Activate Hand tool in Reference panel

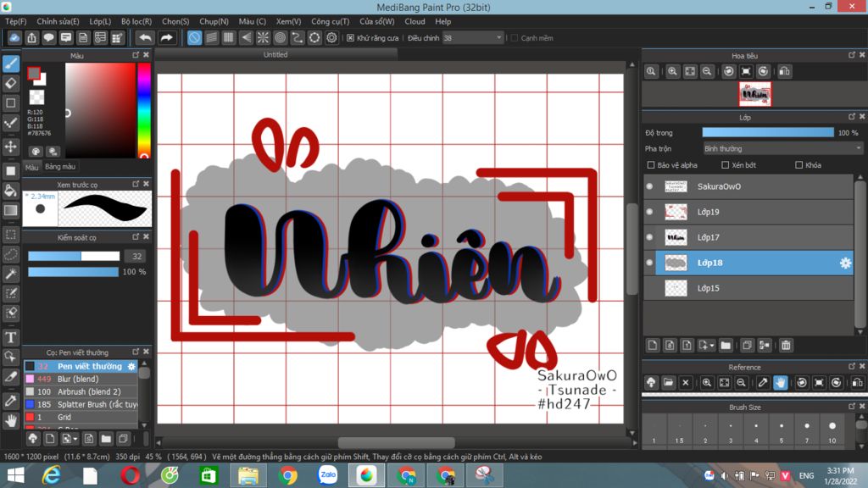[780, 382]
